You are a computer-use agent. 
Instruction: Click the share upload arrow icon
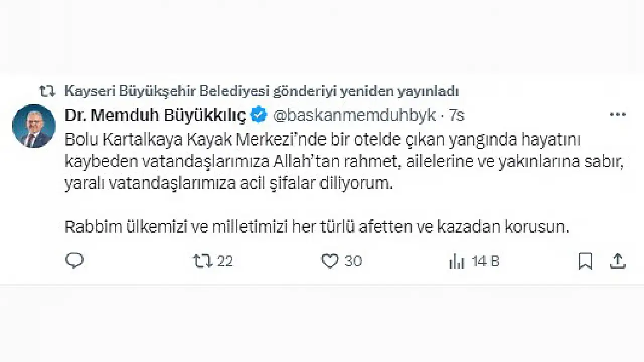click(x=618, y=261)
